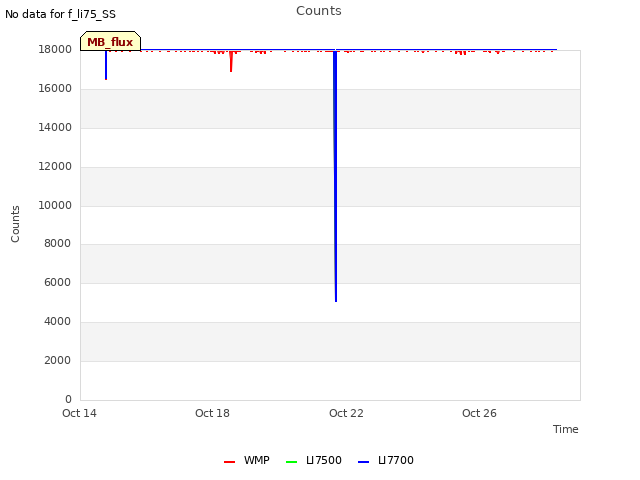Click the 0 y-axis tick label

coord(68,399)
